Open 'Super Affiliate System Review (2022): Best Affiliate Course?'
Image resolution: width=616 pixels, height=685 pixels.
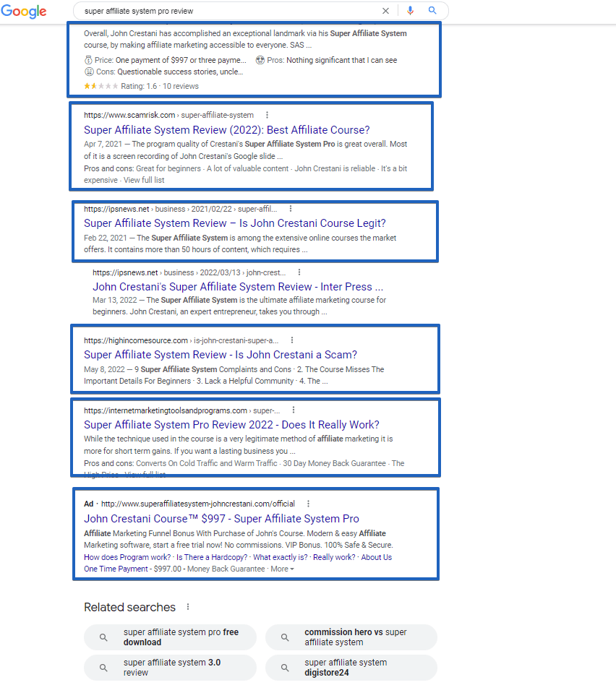click(227, 130)
